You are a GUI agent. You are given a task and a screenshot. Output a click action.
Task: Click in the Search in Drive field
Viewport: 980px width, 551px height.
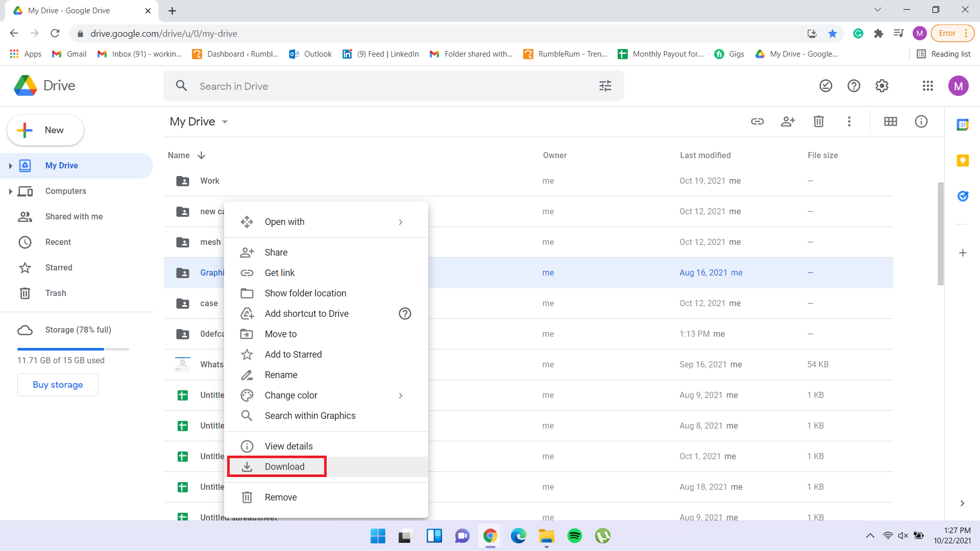(393, 86)
